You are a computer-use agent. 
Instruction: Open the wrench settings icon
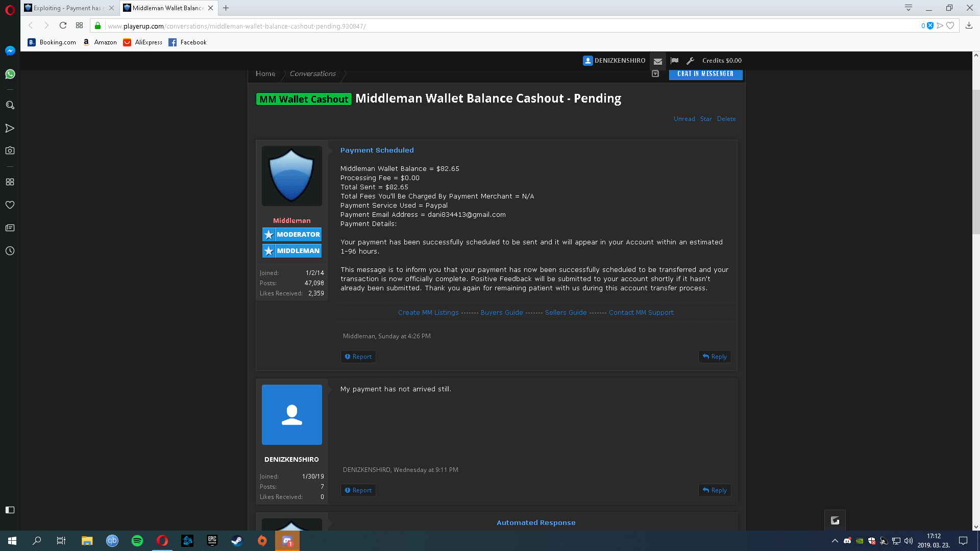click(690, 61)
